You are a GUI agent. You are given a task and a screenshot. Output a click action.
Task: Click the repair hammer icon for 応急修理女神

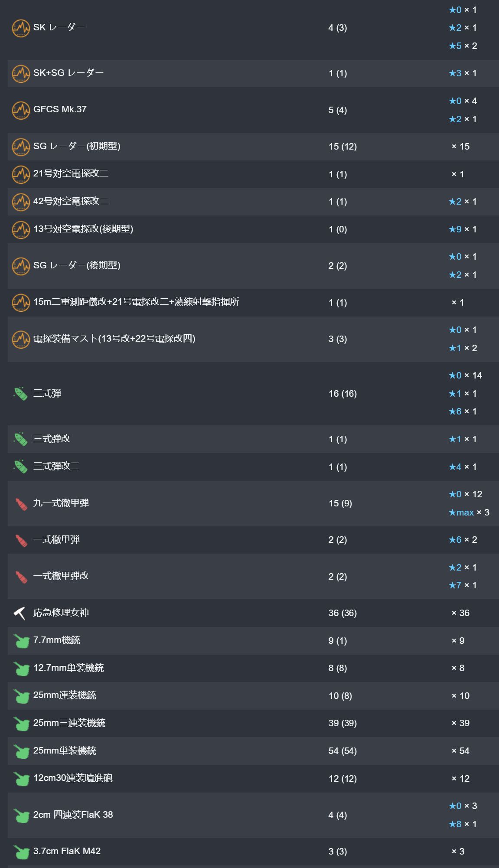pos(20,613)
